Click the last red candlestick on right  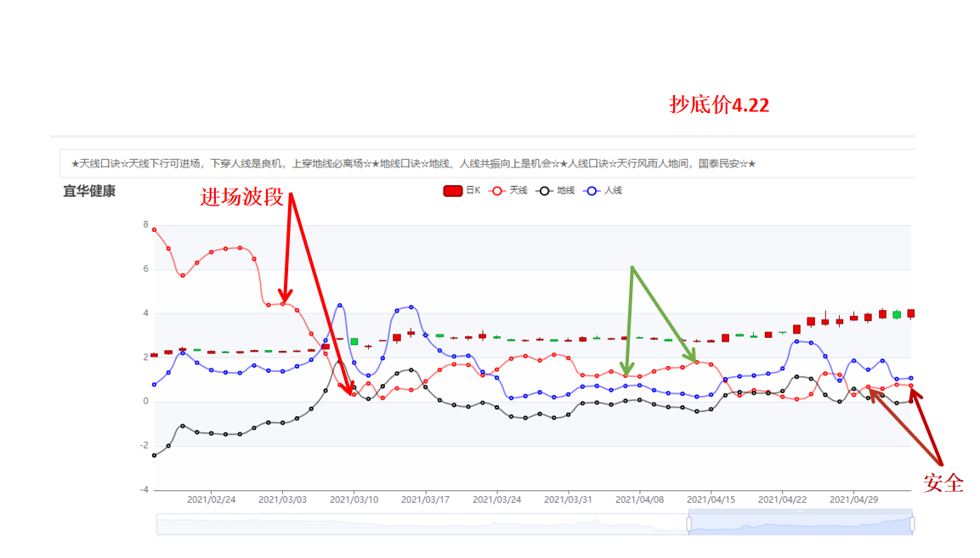(x=911, y=313)
